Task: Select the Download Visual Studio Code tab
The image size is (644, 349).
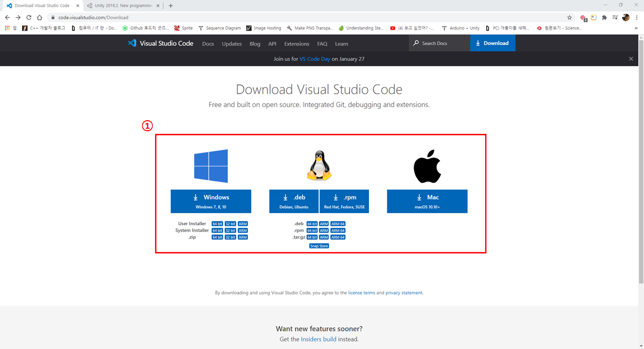Action: (42, 6)
